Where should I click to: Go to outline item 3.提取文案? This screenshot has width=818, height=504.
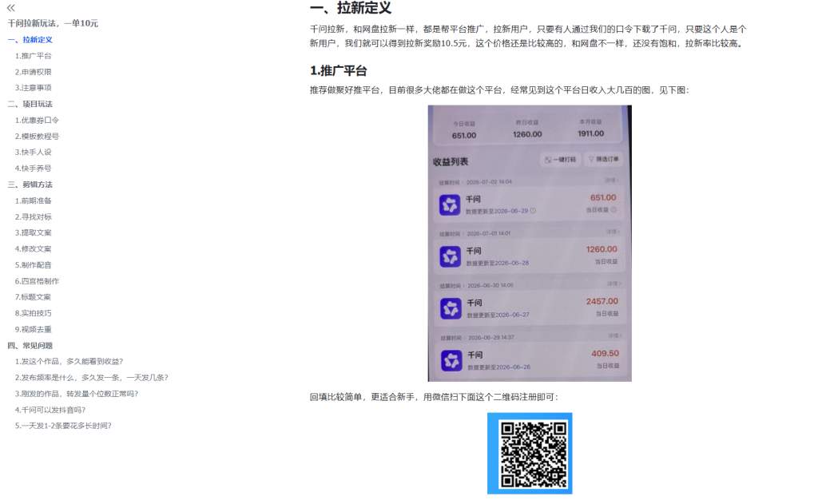[34, 232]
